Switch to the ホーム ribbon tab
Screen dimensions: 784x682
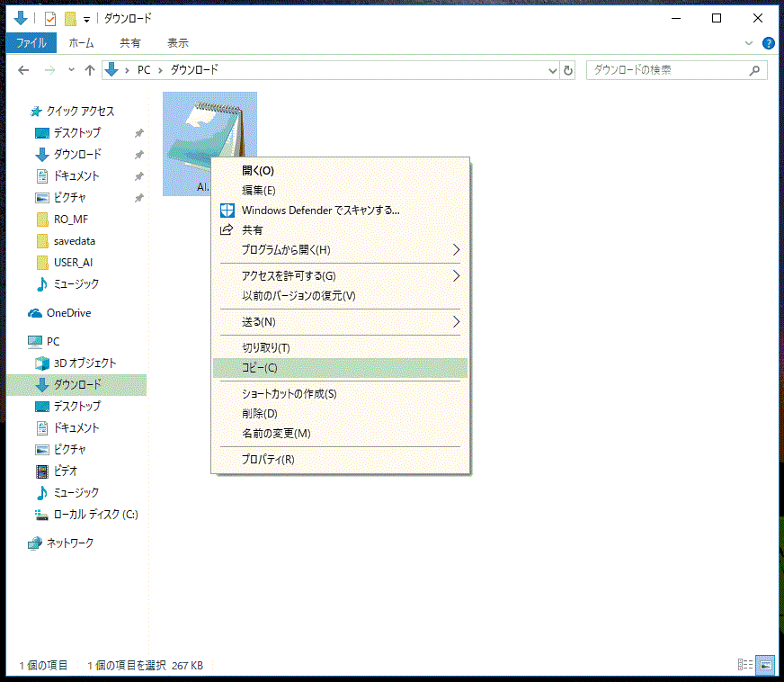(x=81, y=43)
